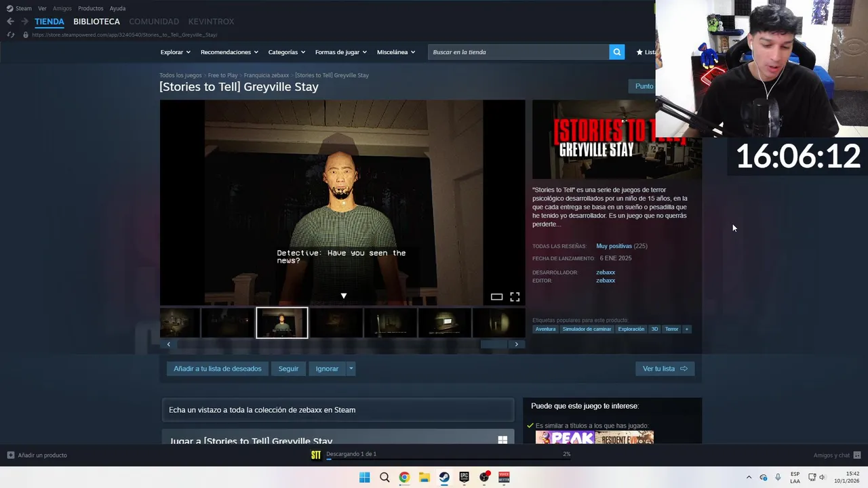Open the Amigos menu
Screen dimensions: 868x488
click(62, 8)
